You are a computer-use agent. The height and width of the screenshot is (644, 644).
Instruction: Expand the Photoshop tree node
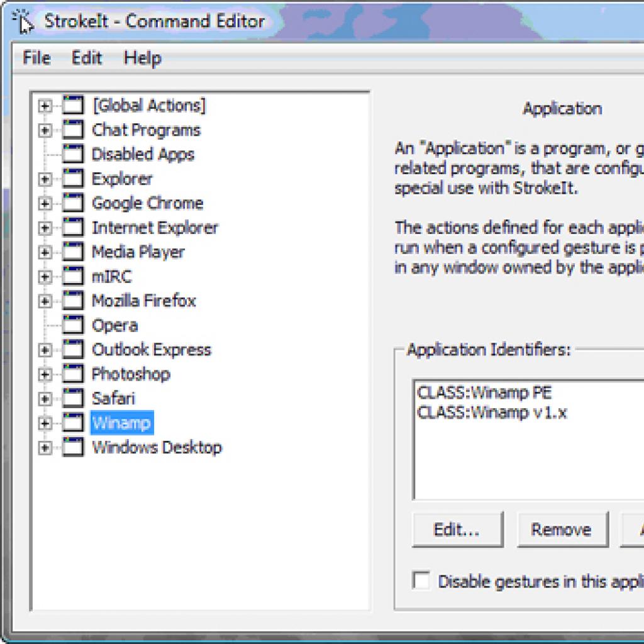[x=45, y=375]
